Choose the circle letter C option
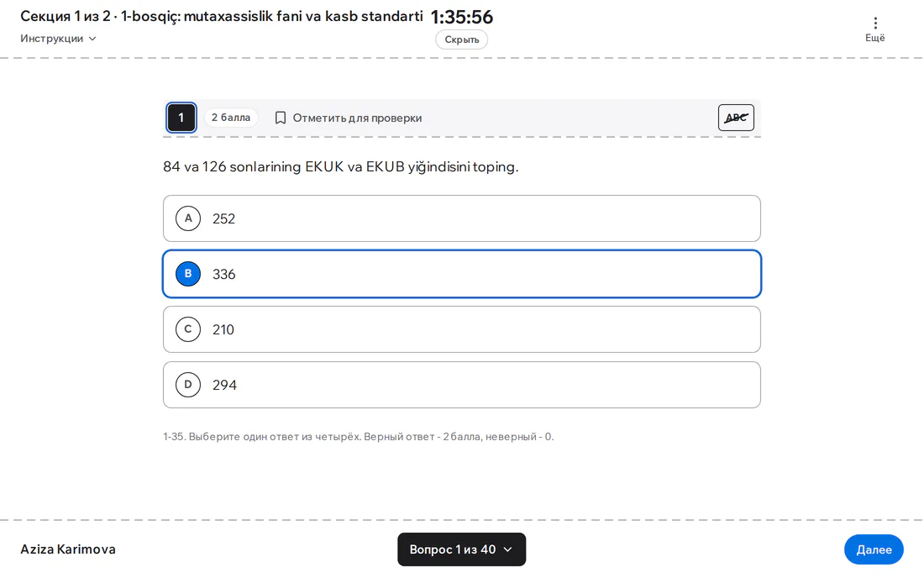Screen dimensions: 924x578 point(188,329)
